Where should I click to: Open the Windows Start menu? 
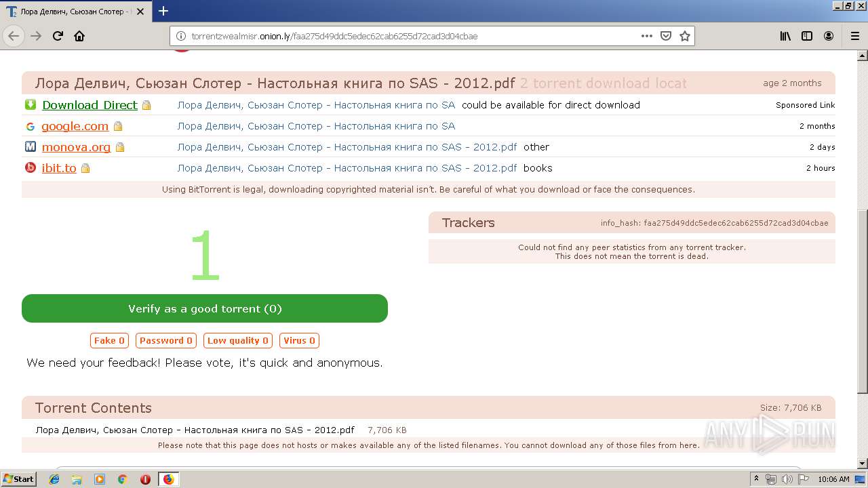coord(19,479)
